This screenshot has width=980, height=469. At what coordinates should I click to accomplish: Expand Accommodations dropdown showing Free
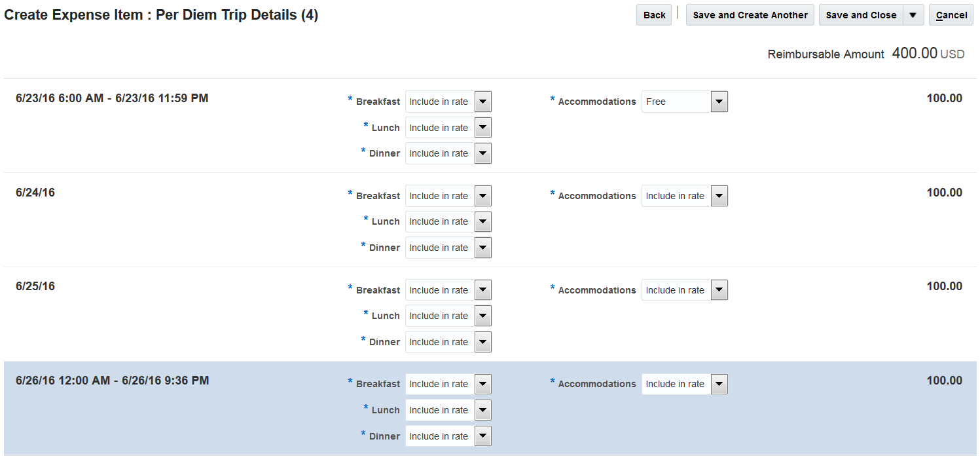pyautogui.click(x=719, y=102)
